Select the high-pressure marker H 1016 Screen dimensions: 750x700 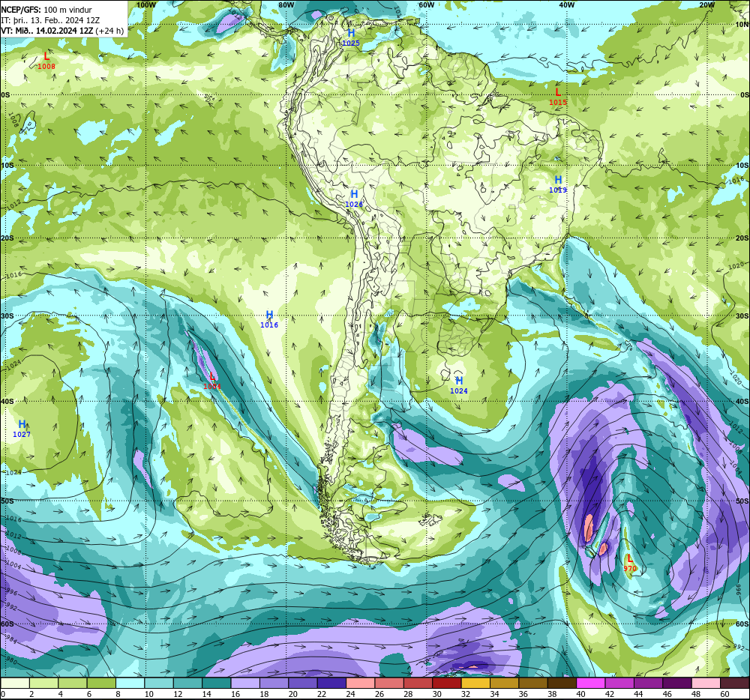tap(269, 320)
